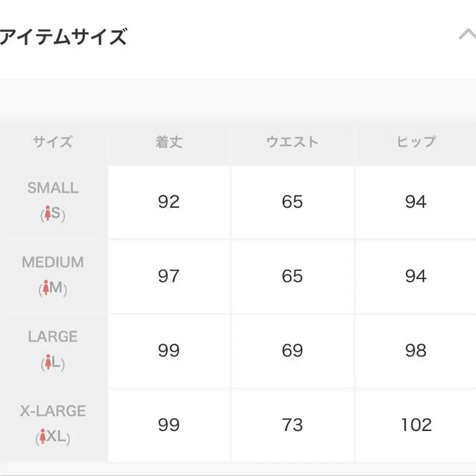Image resolution: width=476 pixels, height=476 pixels.
Task: Click the person icon beside M size
Action: tap(45, 289)
